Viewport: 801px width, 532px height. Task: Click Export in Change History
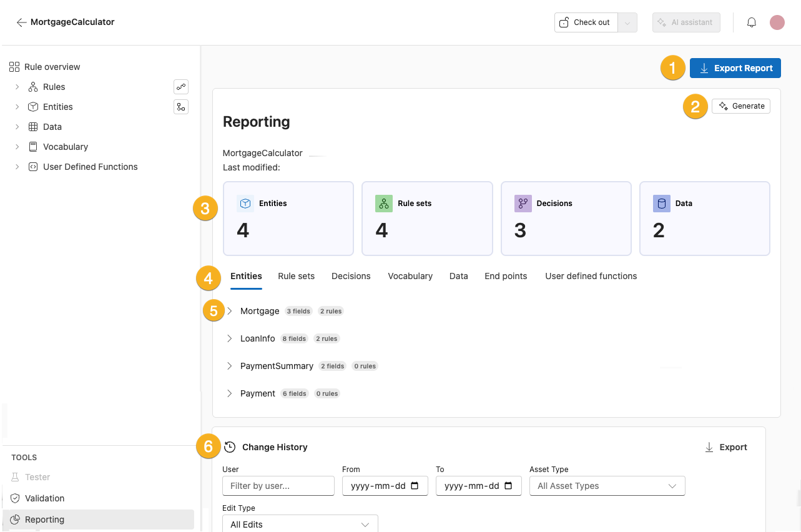tap(725, 447)
